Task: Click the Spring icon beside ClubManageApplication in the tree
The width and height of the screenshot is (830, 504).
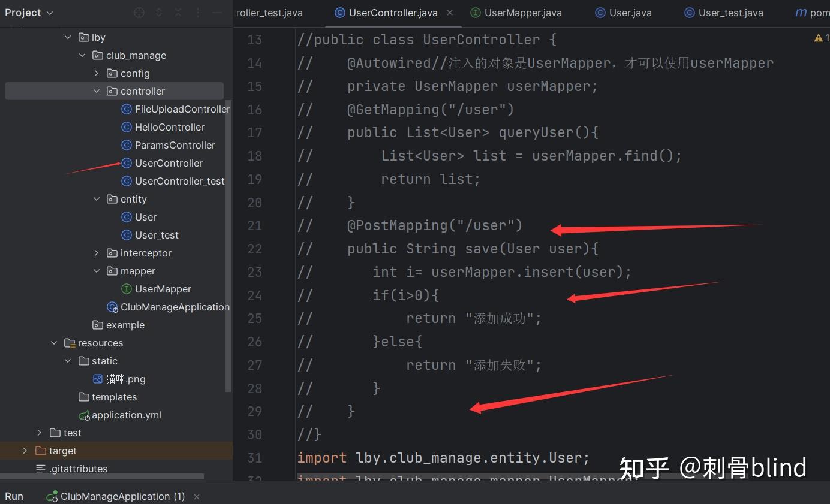Action: coord(112,307)
